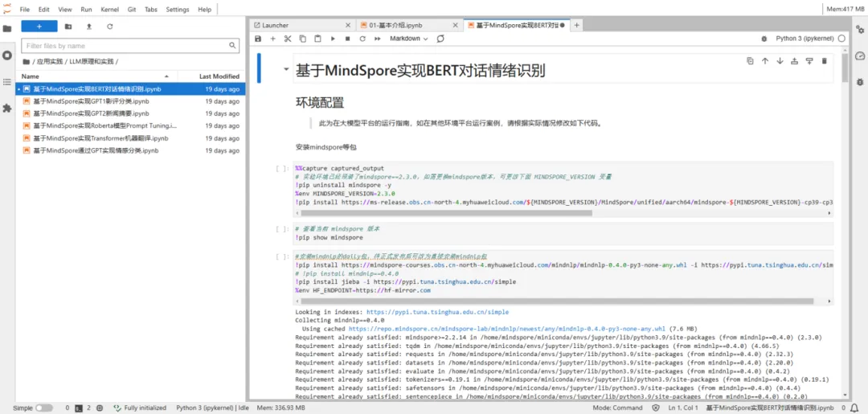
Task: Click the Filter files by name field
Action: 131,46
